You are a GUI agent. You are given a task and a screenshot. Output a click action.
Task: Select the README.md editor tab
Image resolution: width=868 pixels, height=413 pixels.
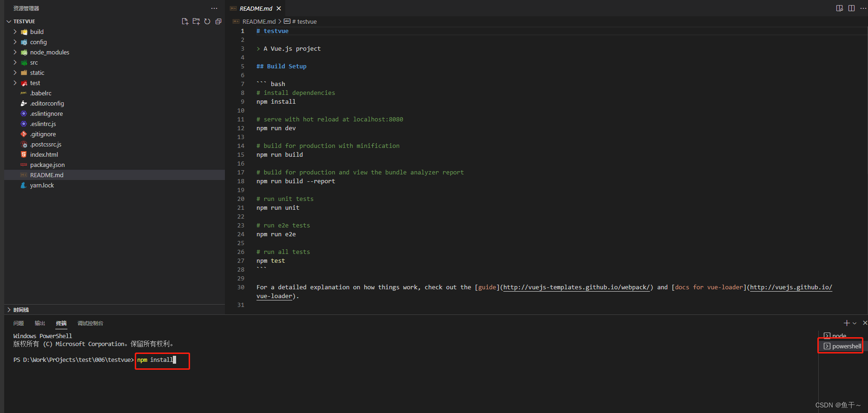tap(256, 8)
